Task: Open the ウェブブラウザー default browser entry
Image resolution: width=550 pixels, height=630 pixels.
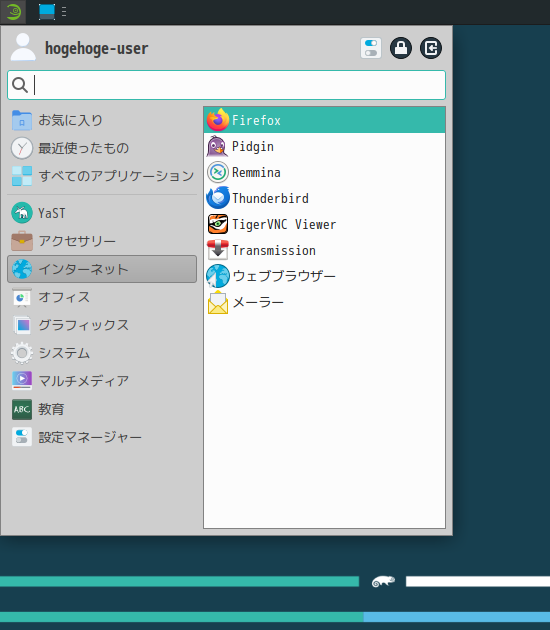Action: 324,276
